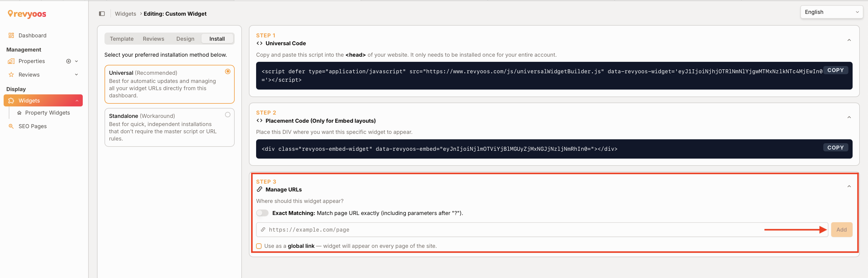This screenshot has height=278, width=868.
Task: Expand the Properties menu chevron
Action: 76,61
